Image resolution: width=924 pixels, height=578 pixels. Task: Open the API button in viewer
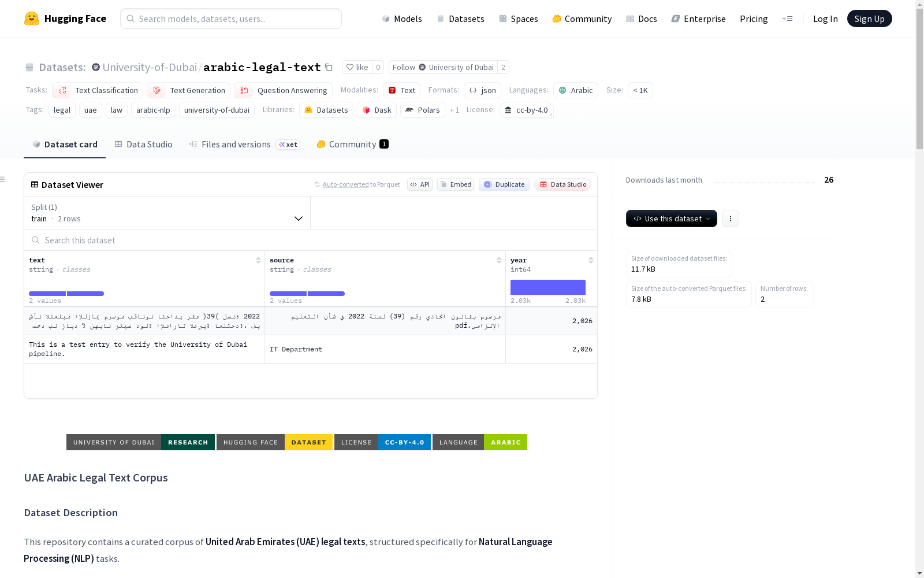[x=420, y=184]
